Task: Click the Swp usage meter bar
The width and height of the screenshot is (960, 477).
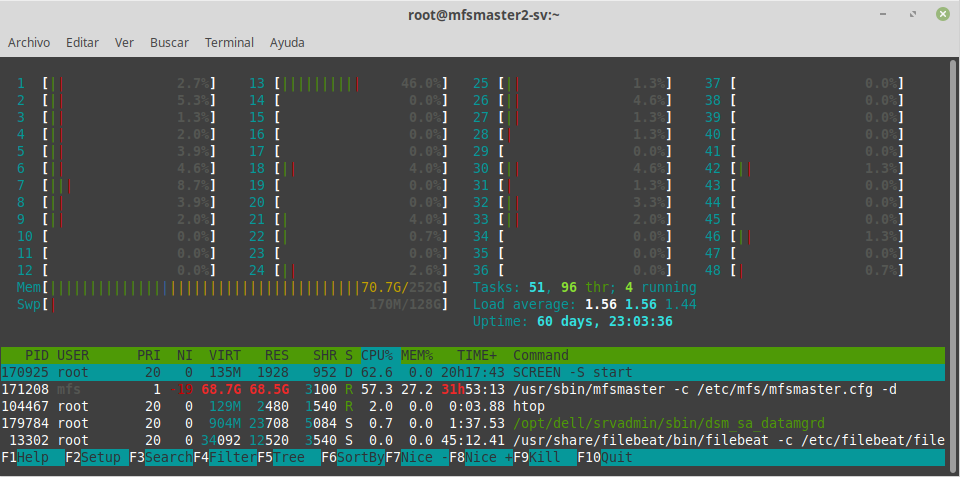Action: point(233,304)
